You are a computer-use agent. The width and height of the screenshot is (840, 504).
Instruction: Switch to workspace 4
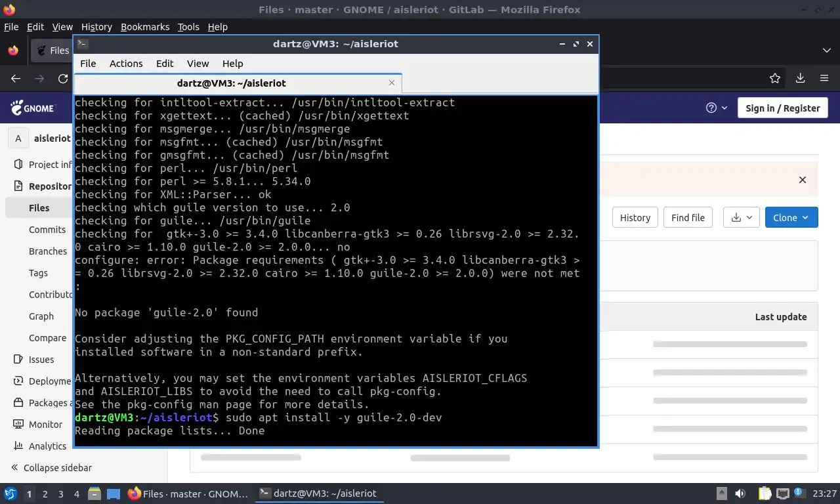[77, 493]
